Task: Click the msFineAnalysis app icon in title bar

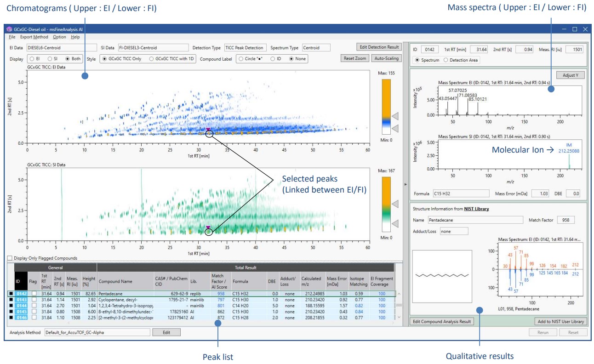Action: coord(9,29)
